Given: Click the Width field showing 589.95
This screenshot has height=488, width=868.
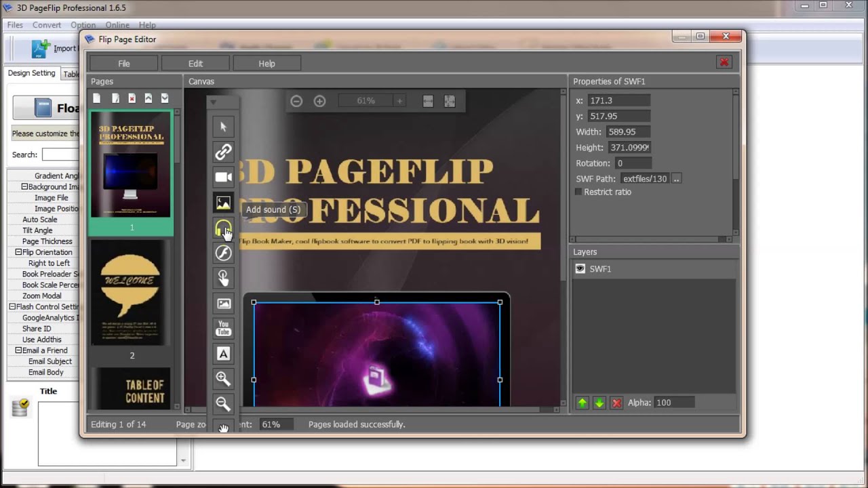Looking at the screenshot, I should [x=629, y=132].
